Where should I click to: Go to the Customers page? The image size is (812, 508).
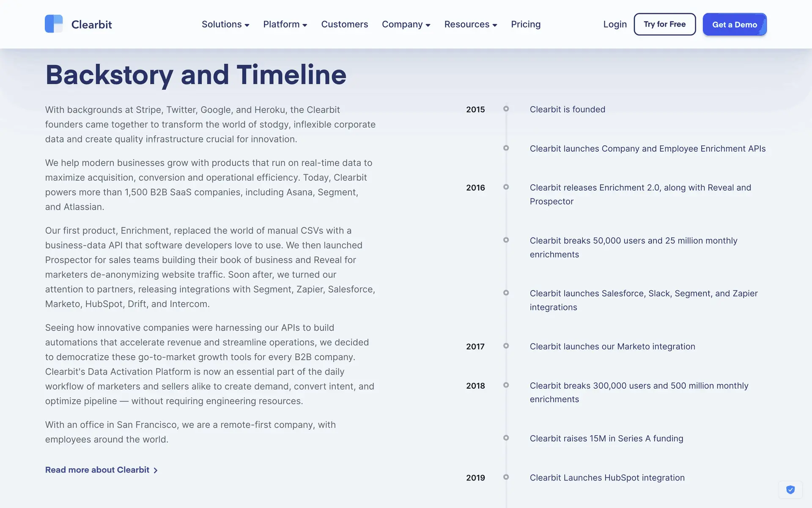(x=344, y=25)
